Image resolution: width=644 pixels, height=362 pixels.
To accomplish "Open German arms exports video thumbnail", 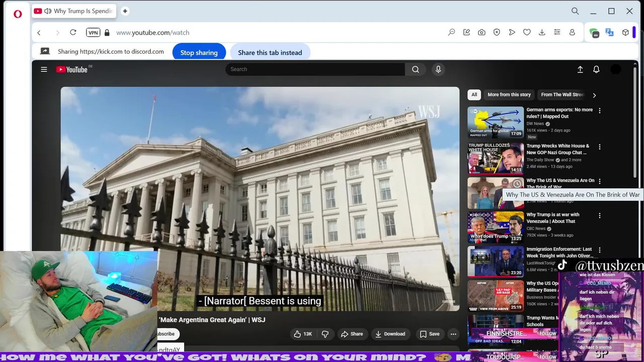I will click(496, 122).
